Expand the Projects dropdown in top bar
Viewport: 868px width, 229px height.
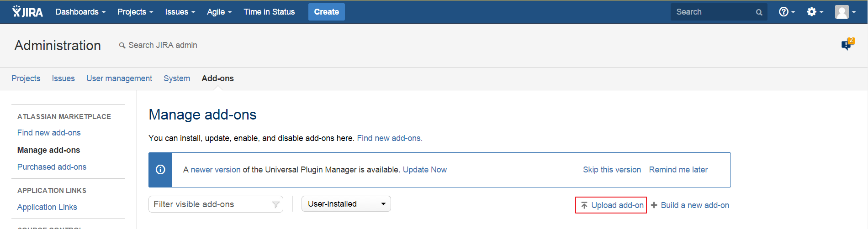click(x=135, y=12)
